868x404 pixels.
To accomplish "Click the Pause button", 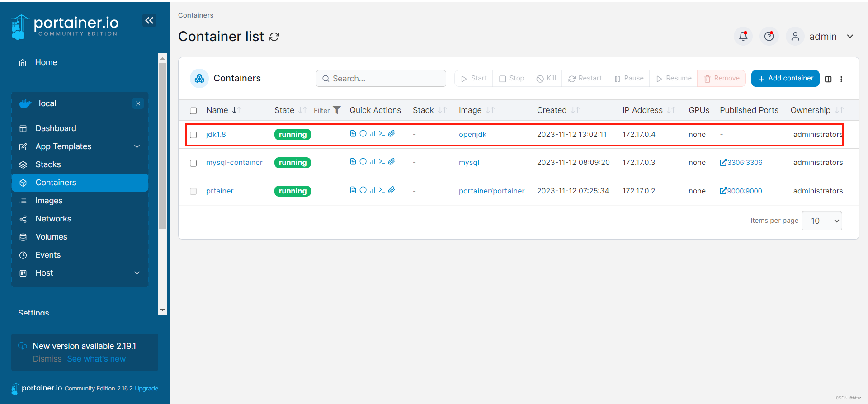I will (629, 78).
